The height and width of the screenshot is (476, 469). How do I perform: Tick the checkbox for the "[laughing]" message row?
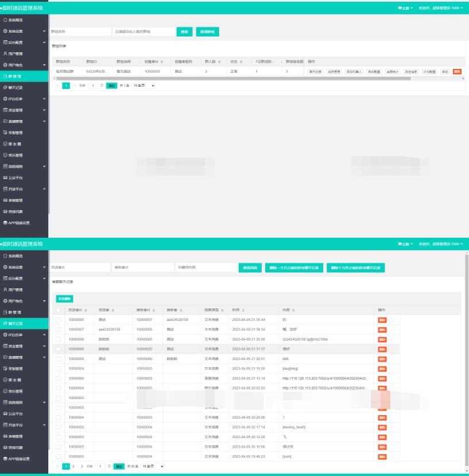pyautogui.click(x=58, y=368)
